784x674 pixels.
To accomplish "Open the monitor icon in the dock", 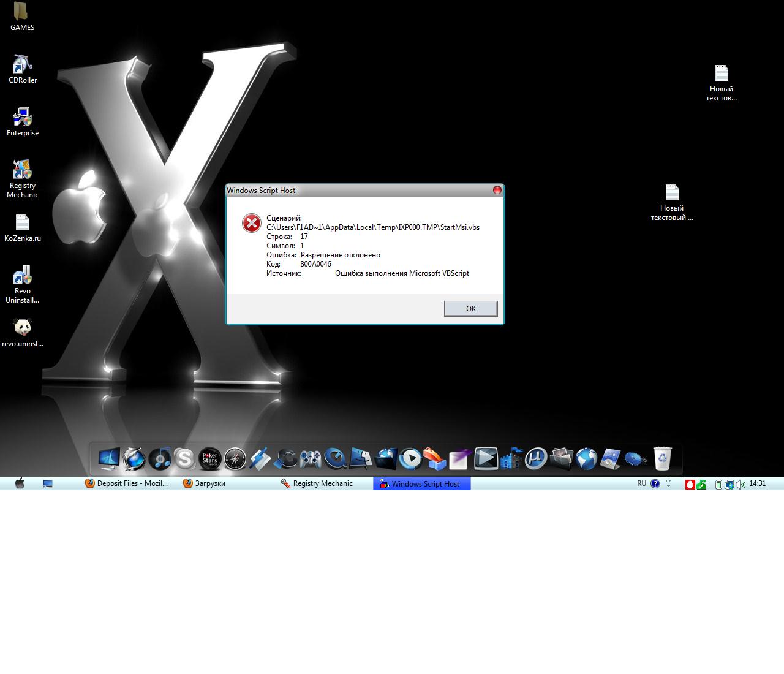I will [109, 458].
